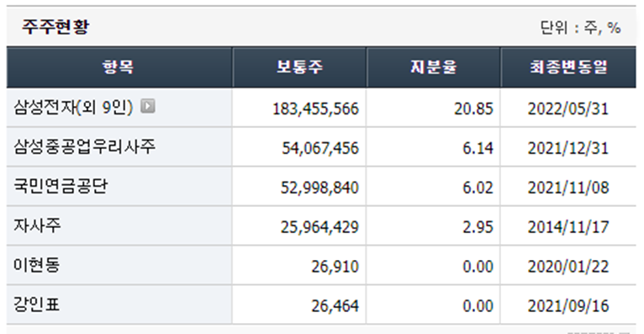Screen dimensions: 644x334
Task: Click the share count 26,910
Action: click(335, 267)
